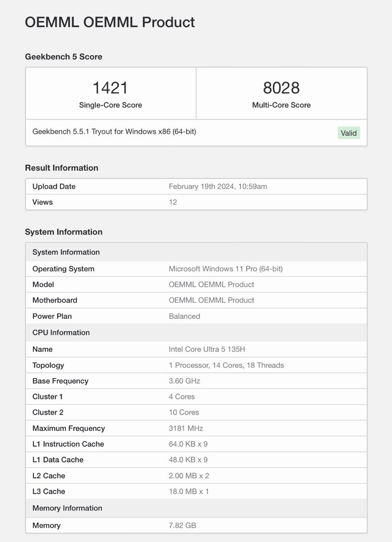392x542 pixels.
Task: Click the Geekbench 5 Score heading
Action: 64,57
